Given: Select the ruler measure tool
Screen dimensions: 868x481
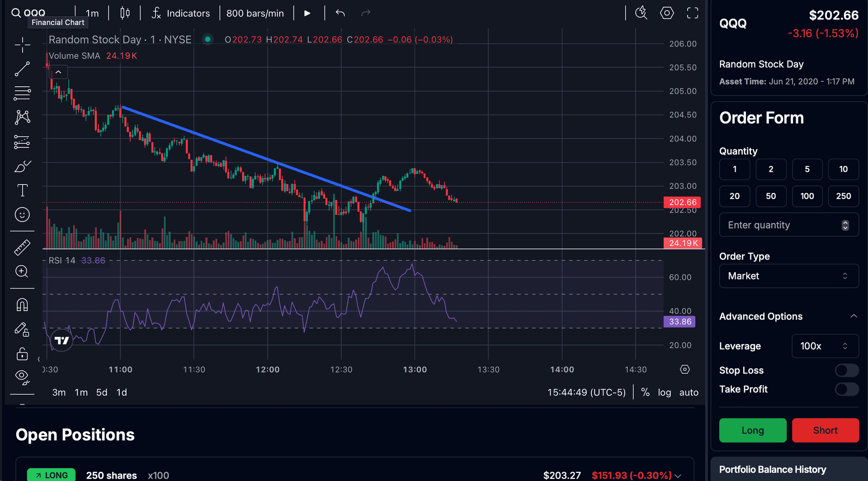Looking at the screenshot, I should 22,247.
